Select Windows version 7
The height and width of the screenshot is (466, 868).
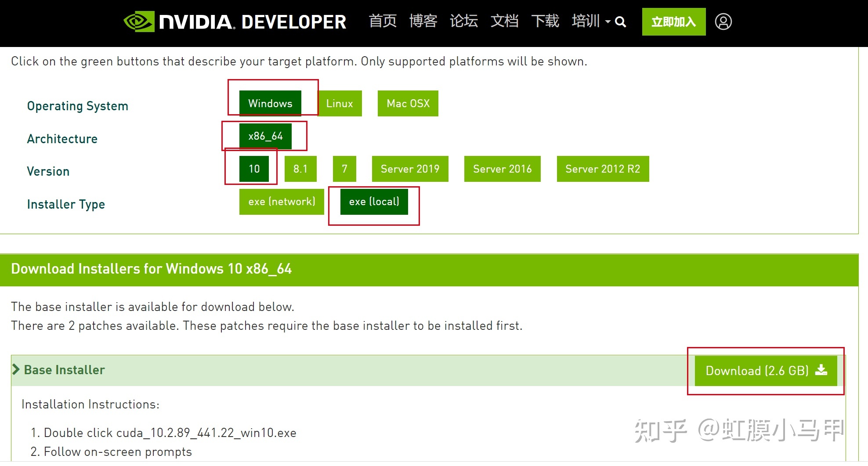click(344, 169)
